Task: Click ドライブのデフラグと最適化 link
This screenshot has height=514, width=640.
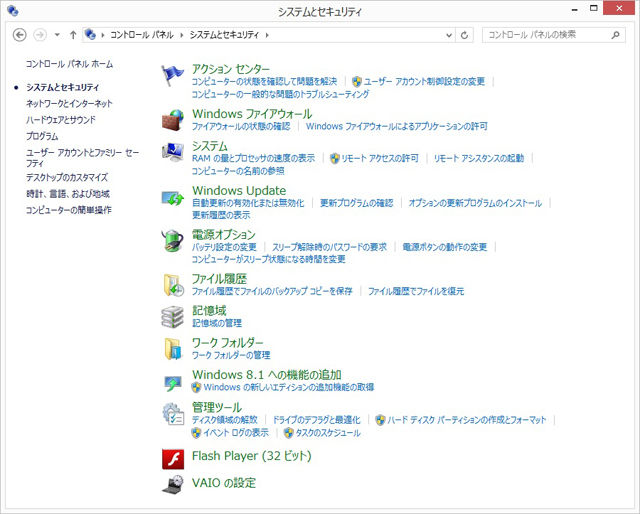Action: [x=317, y=420]
